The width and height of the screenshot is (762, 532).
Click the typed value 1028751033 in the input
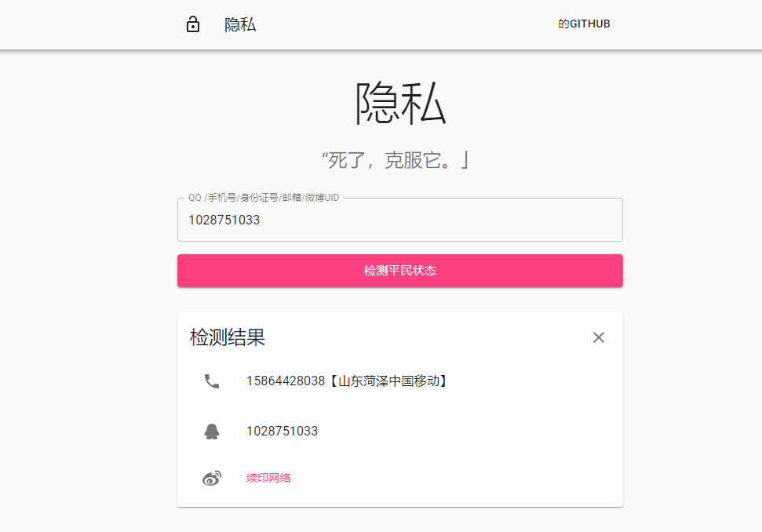(224, 220)
